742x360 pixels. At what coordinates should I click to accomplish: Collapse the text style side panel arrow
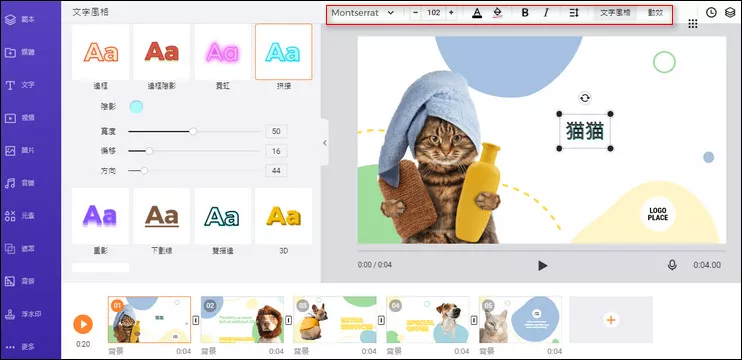[325, 142]
